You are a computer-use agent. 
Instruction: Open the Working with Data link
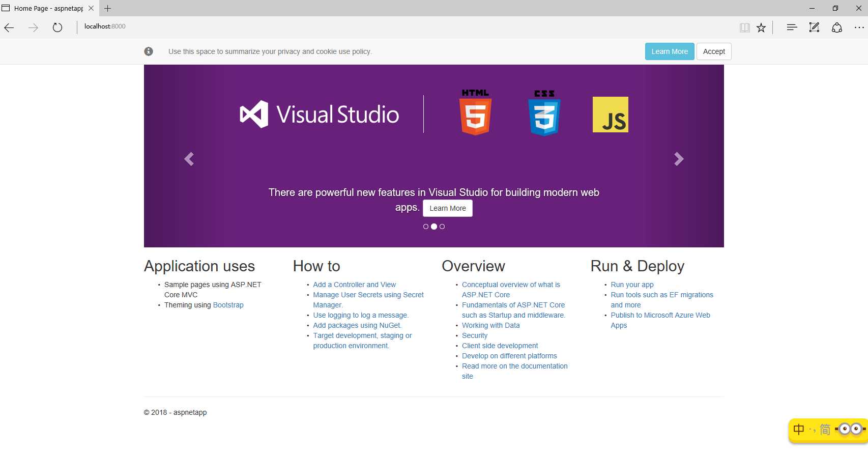491,325
